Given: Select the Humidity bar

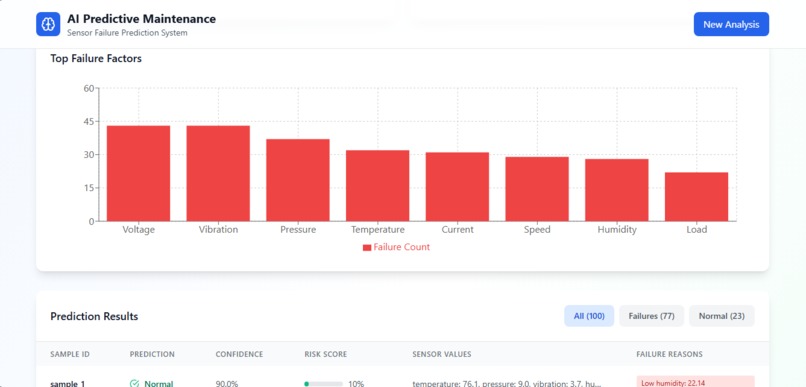Looking at the screenshot, I should click(616, 190).
